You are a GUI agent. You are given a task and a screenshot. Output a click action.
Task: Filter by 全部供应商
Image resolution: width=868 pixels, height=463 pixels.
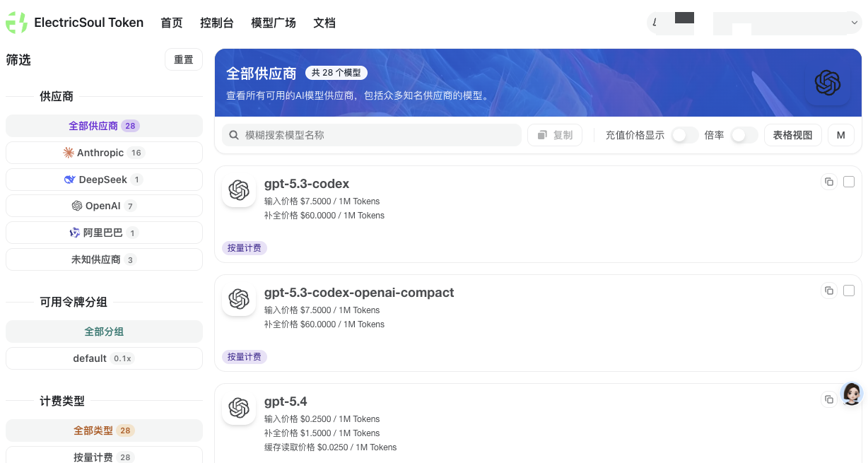(104, 126)
